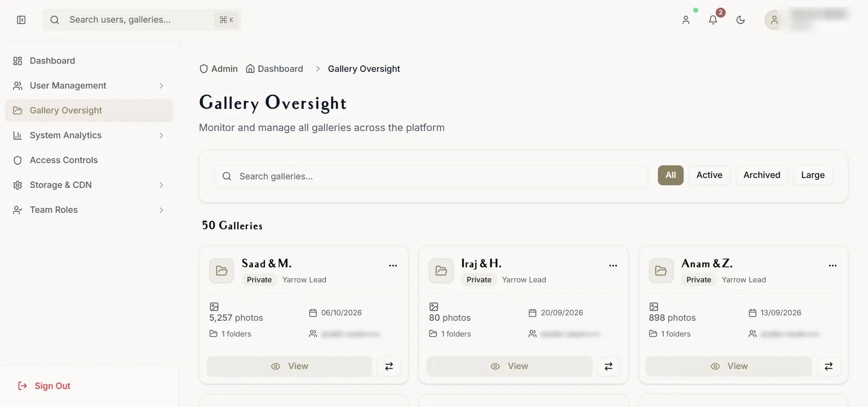Click Private badge on Saad & M.

[259, 280]
